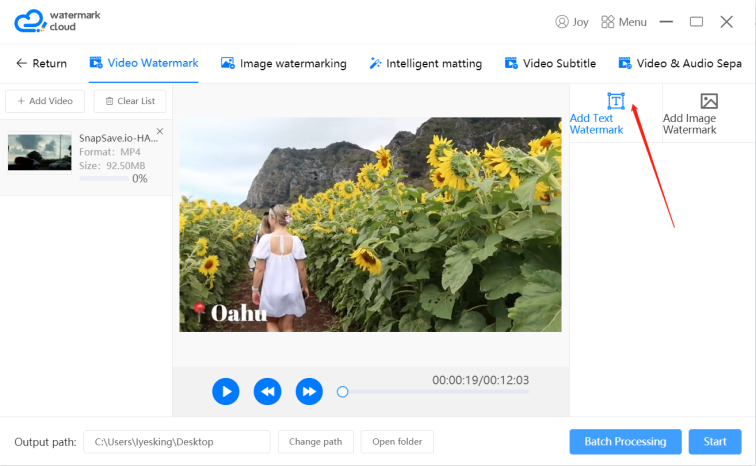This screenshot has width=756, height=466.
Task: Click the Size: 92.50MB text
Action: [112, 165]
